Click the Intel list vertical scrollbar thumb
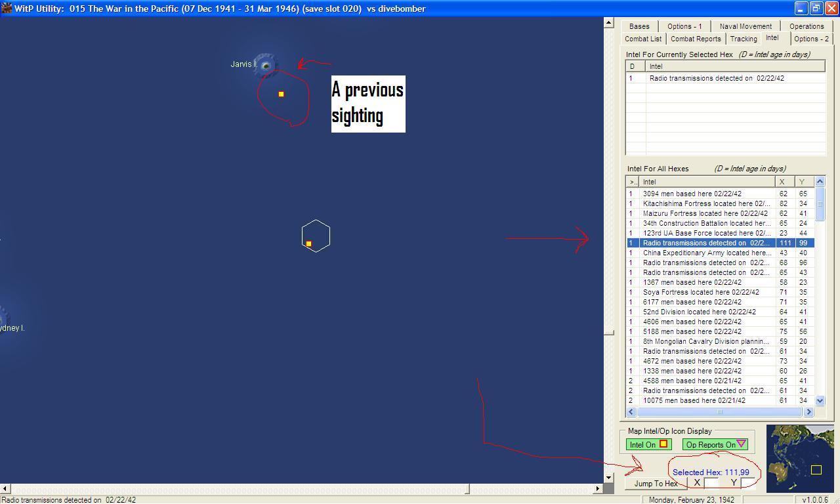This screenshot has width=840, height=504. click(820, 205)
